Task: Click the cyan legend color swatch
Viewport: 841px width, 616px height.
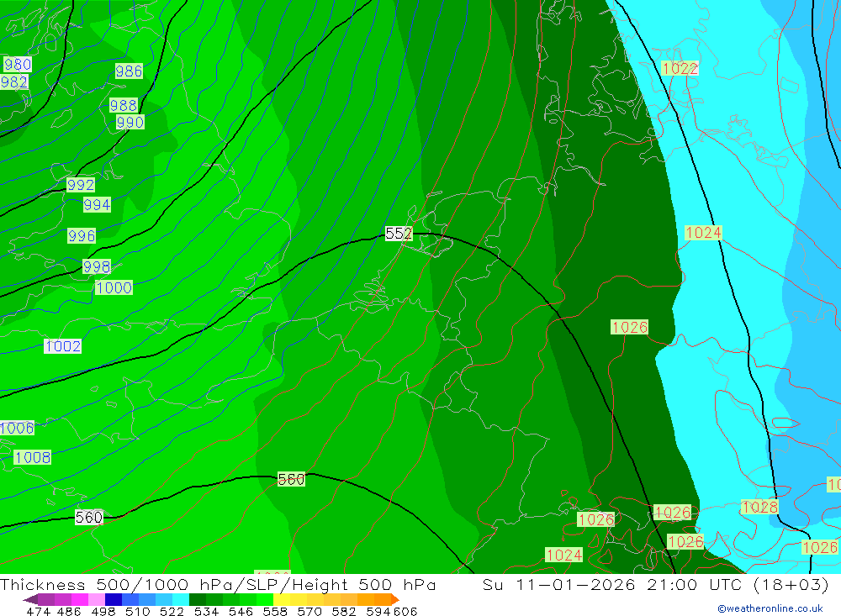Action: coord(181,599)
